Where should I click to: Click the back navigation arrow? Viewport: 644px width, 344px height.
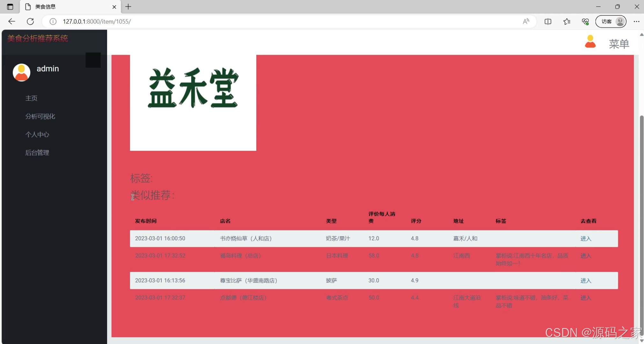tap(11, 21)
